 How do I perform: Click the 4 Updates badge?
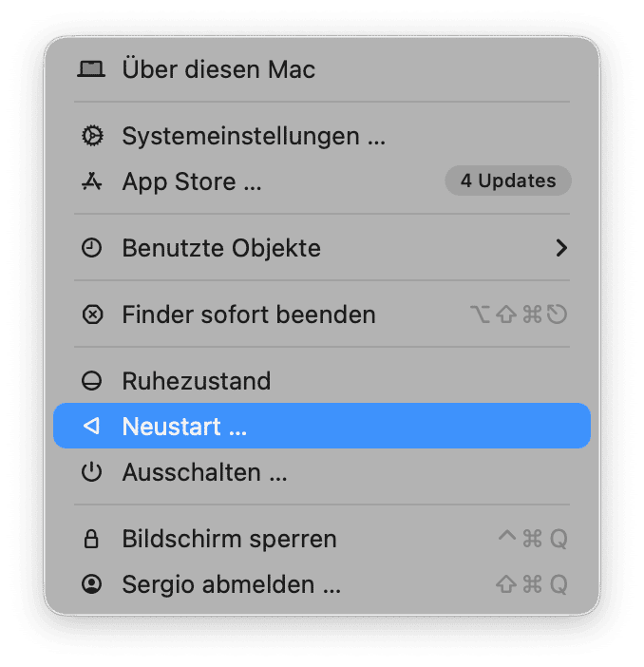coord(507,181)
